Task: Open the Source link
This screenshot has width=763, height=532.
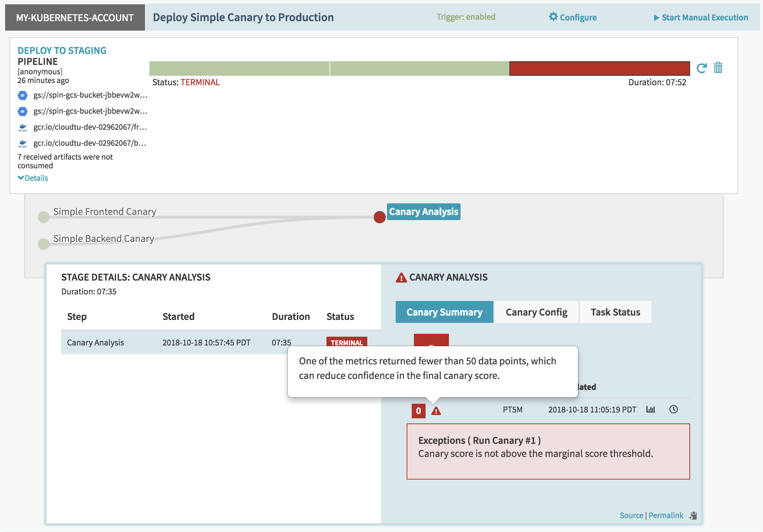Action: (631, 515)
